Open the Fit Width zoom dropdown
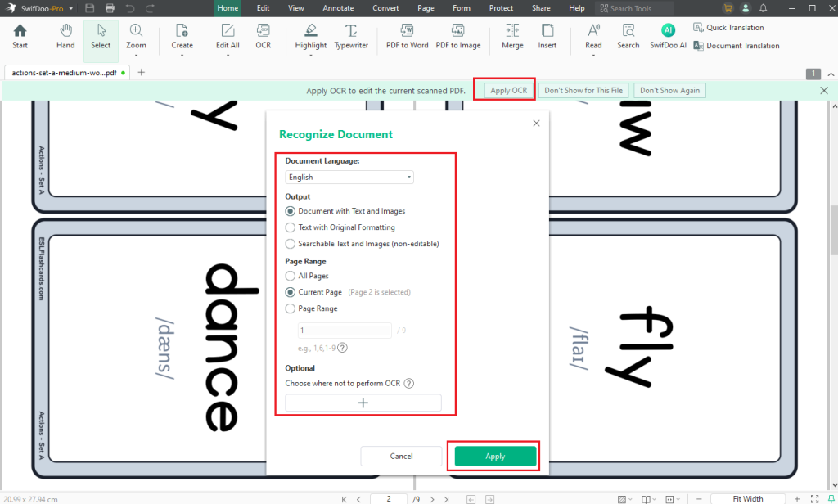Viewport: 838px width, 504px height. pyautogui.click(x=748, y=499)
